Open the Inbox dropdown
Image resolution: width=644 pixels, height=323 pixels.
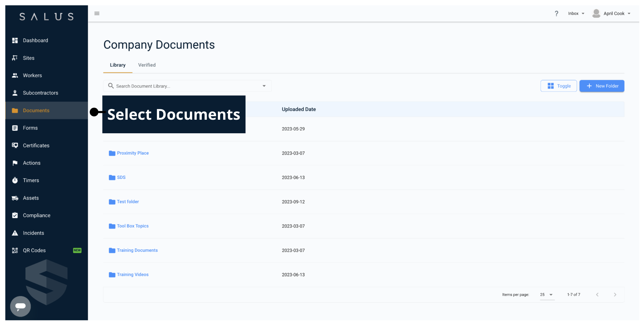[576, 13]
